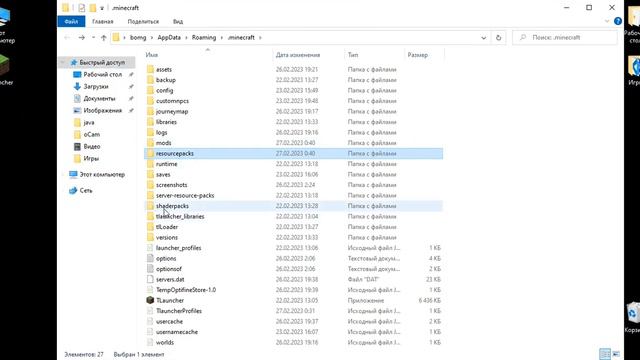
Task: Expand the chevron after borng in path
Action: (x=152, y=38)
